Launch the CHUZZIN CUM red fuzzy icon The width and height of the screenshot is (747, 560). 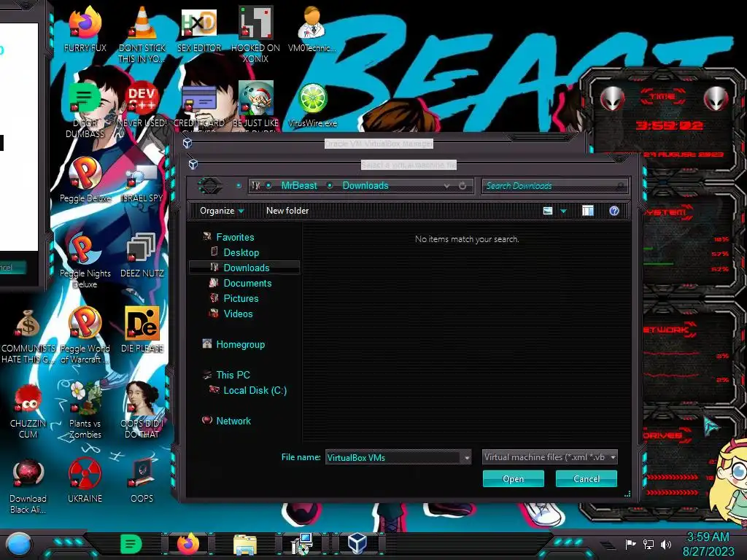click(28, 411)
